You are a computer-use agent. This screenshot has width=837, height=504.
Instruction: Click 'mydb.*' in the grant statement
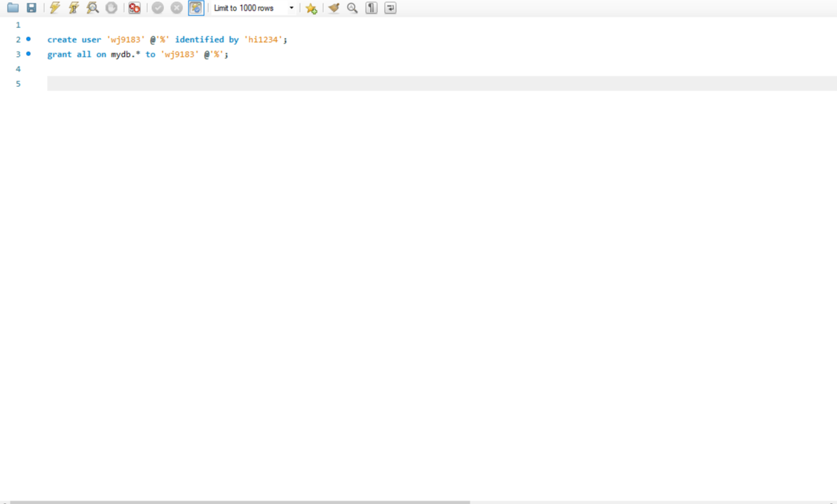point(125,55)
